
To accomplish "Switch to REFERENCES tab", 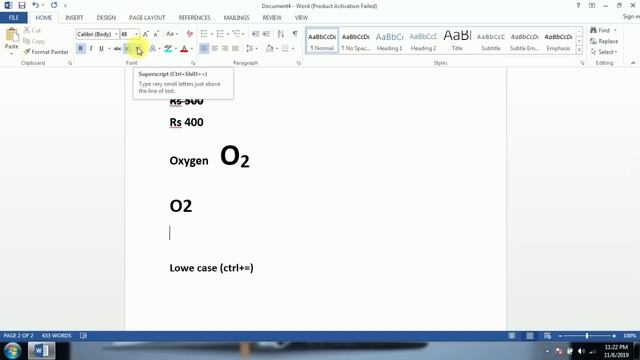I will [194, 18].
